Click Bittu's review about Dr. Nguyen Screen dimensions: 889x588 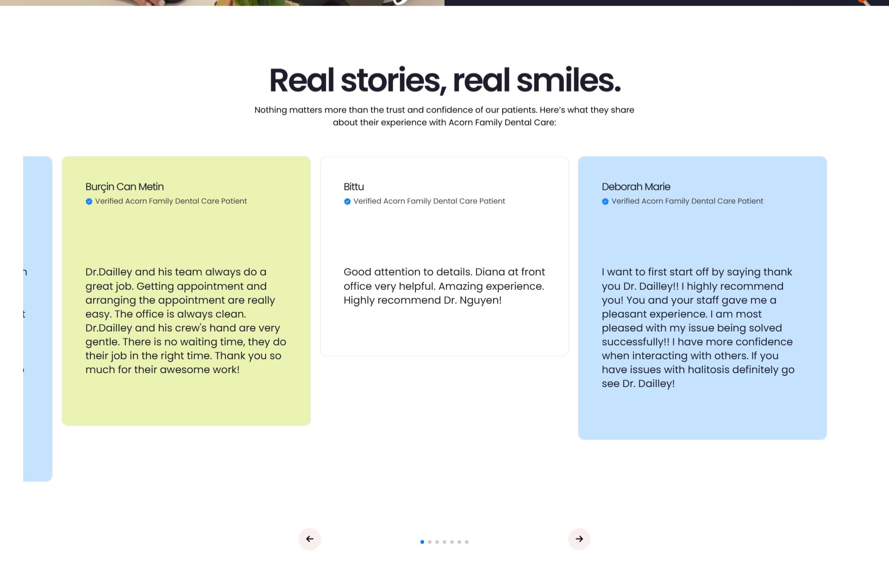(x=444, y=286)
